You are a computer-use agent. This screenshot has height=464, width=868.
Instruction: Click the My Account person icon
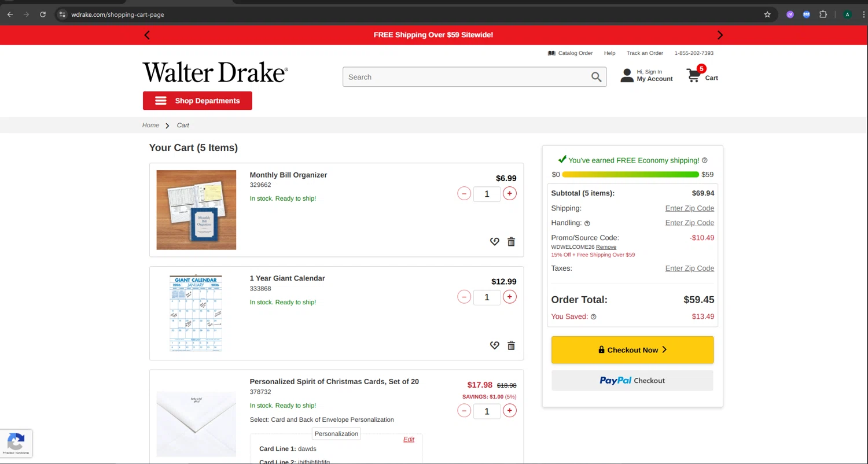coord(627,76)
